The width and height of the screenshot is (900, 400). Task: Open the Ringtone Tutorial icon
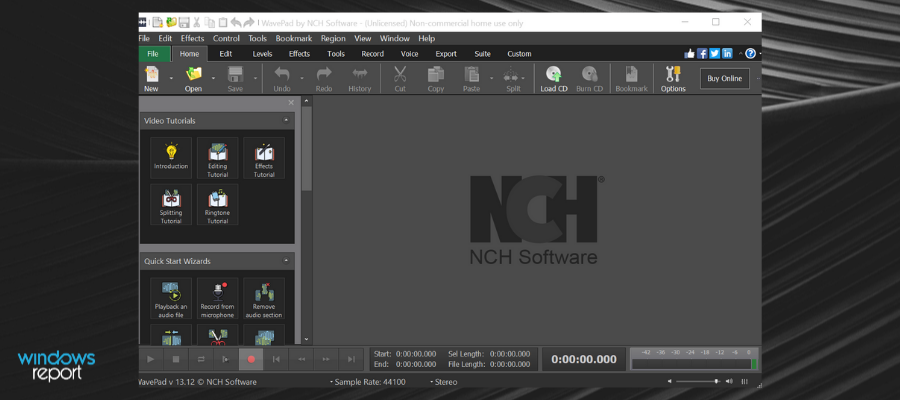(218, 204)
